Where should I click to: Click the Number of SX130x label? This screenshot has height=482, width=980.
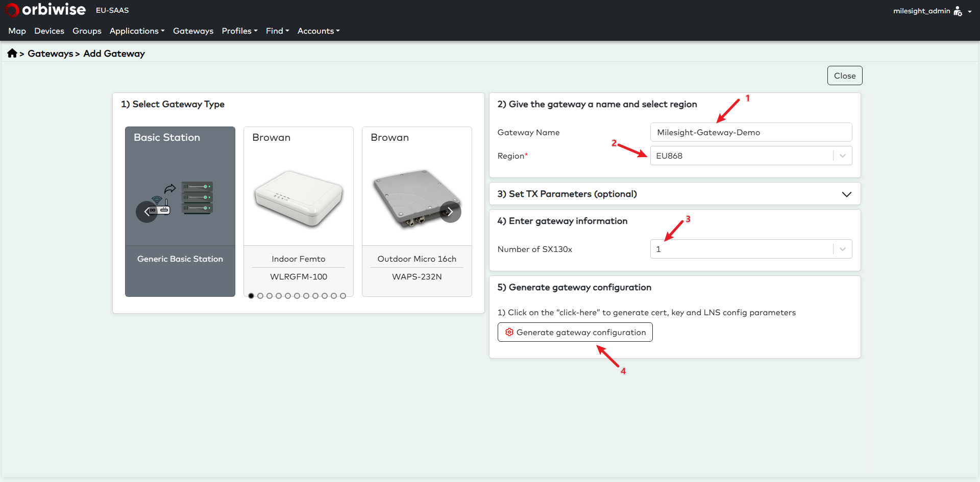(535, 249)
